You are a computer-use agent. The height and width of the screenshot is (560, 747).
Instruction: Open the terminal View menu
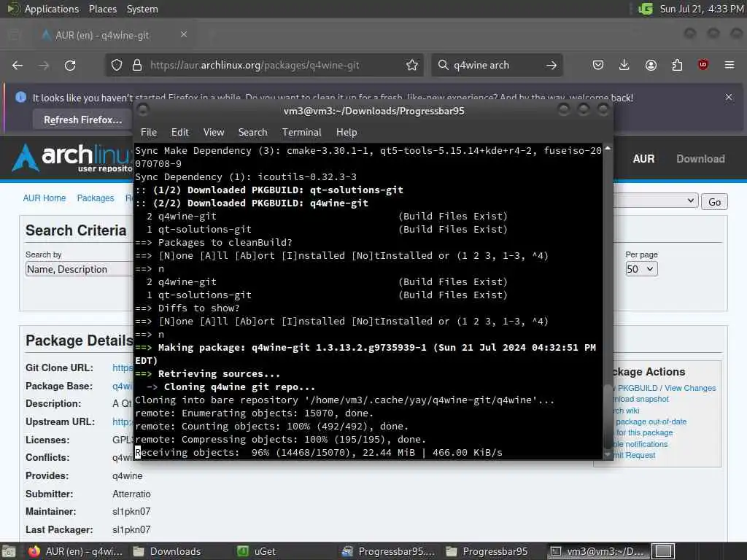[x=214, y=133]
